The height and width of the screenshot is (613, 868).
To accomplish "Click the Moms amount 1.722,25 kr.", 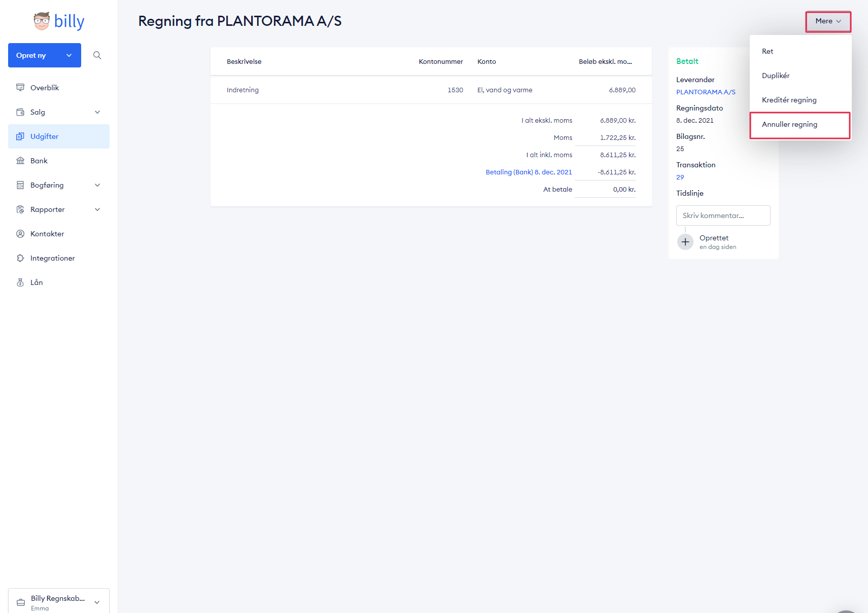I will pos(618,137).
